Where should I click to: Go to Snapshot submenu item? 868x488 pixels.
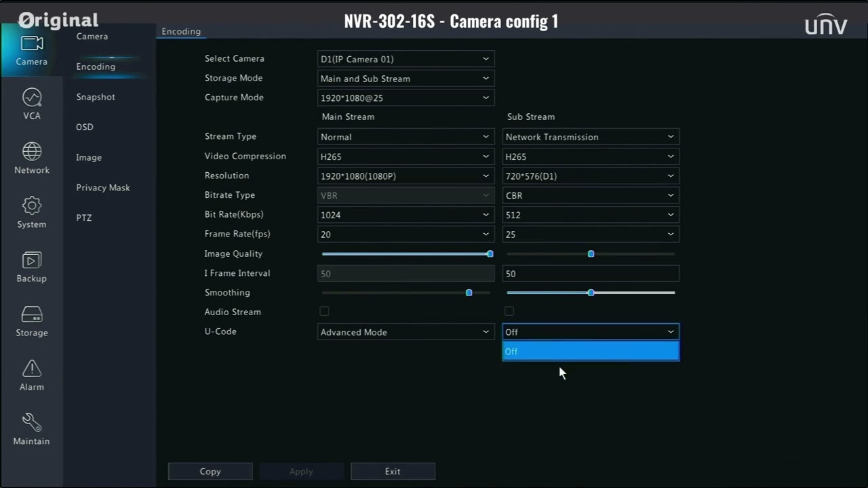[96, 97]
